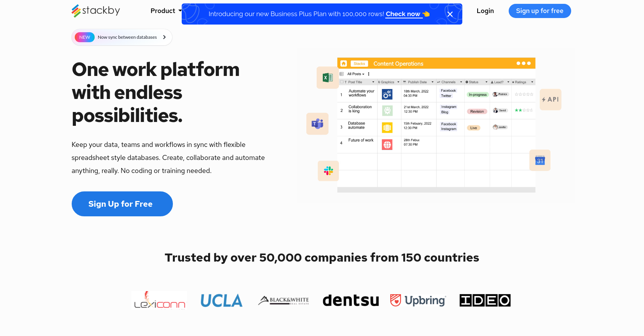Follow the Check now banner link
The image size is (644, 336).
[403, 14]
